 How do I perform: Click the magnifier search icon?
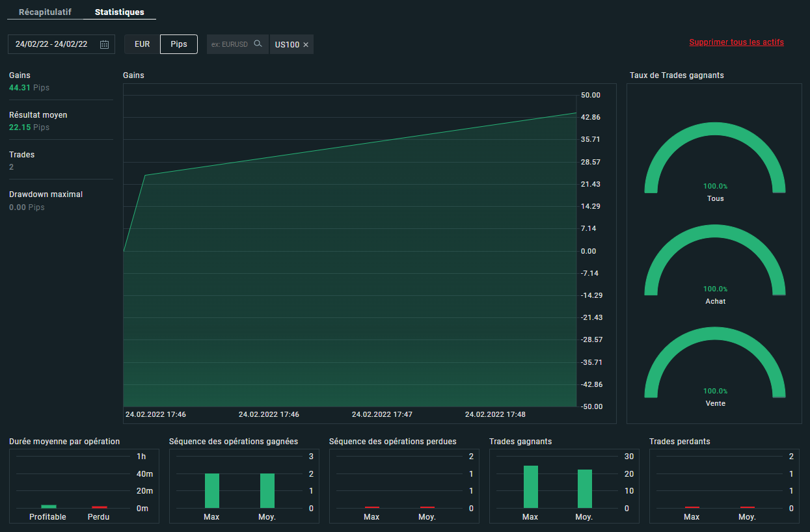pos(258,44)
